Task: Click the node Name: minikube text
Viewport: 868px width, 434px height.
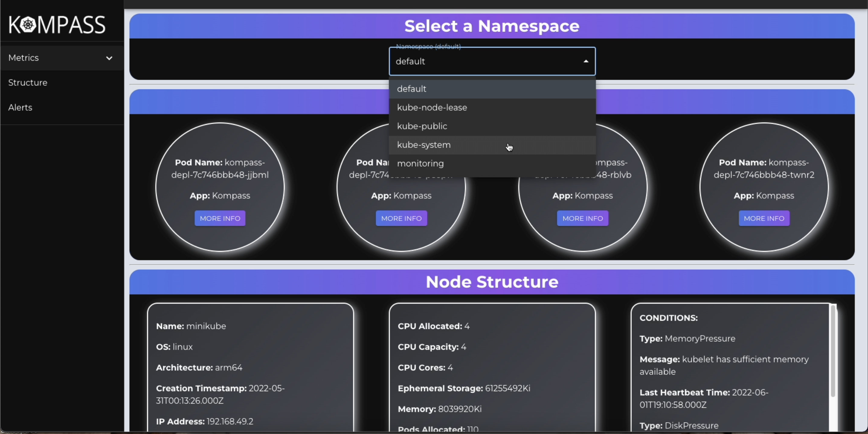Action: point(191,326)
